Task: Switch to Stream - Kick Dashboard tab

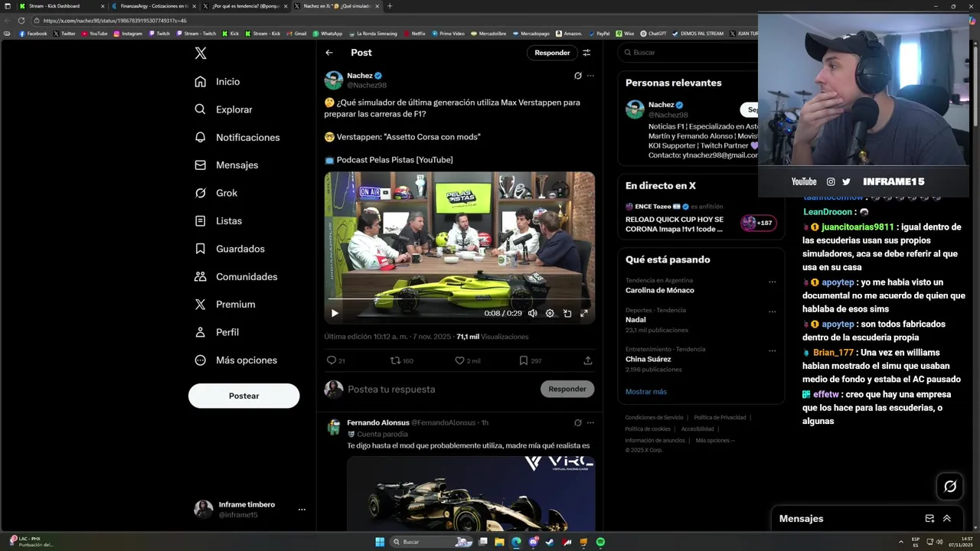Action: pyautogui.click(x=60, y=6)
